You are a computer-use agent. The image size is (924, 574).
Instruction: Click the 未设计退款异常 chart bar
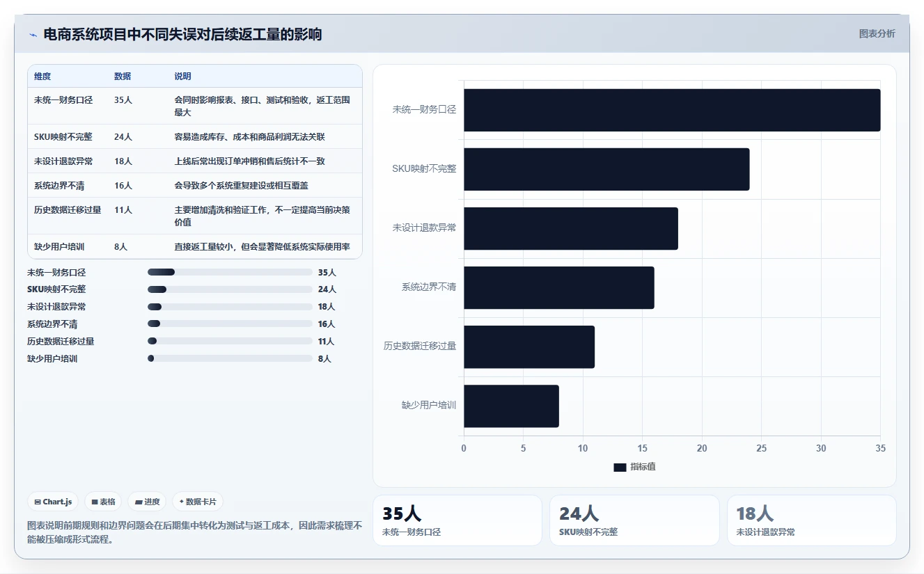click(x=571, y=228)
